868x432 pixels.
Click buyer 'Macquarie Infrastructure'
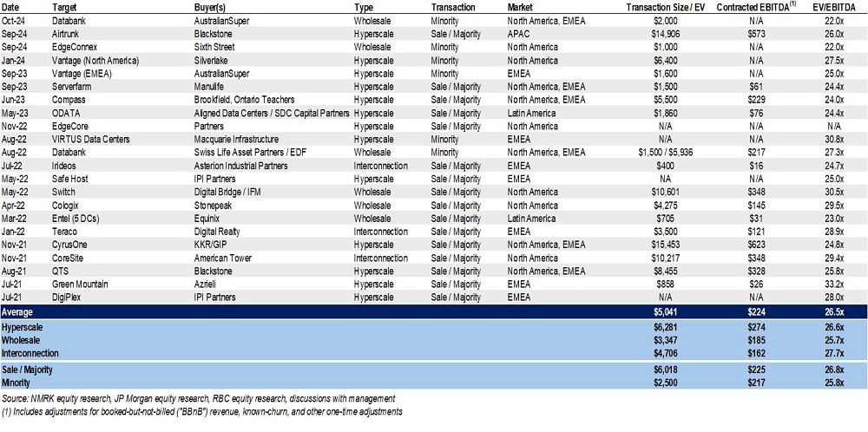point(236,140)
